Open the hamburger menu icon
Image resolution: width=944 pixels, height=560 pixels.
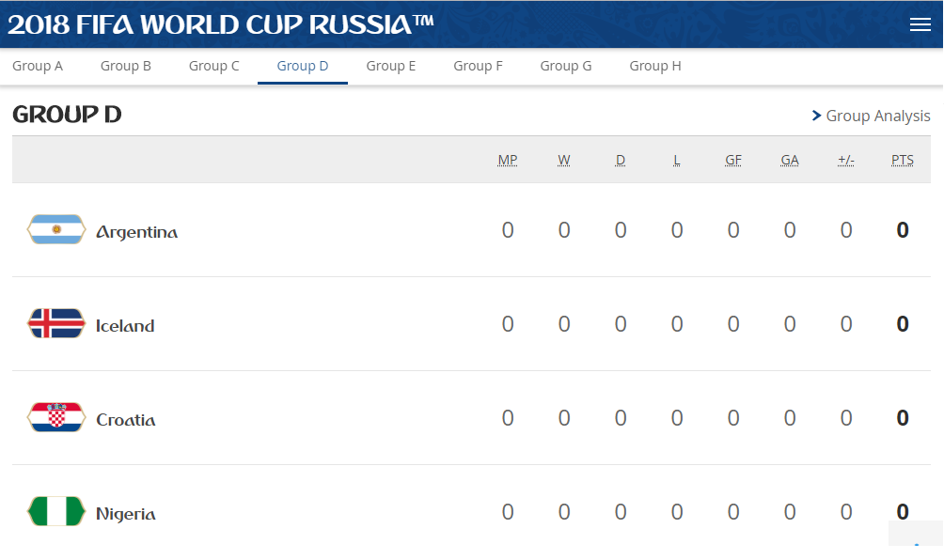click(x=920, y=24)
